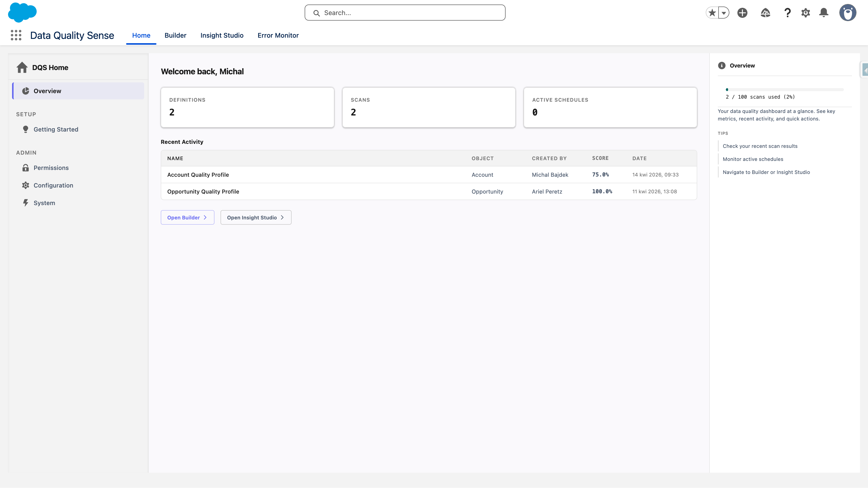Click the Getting Started lightbulb icon
The width and height of the screenshot is (868, 488).
(x=26, y=129)
